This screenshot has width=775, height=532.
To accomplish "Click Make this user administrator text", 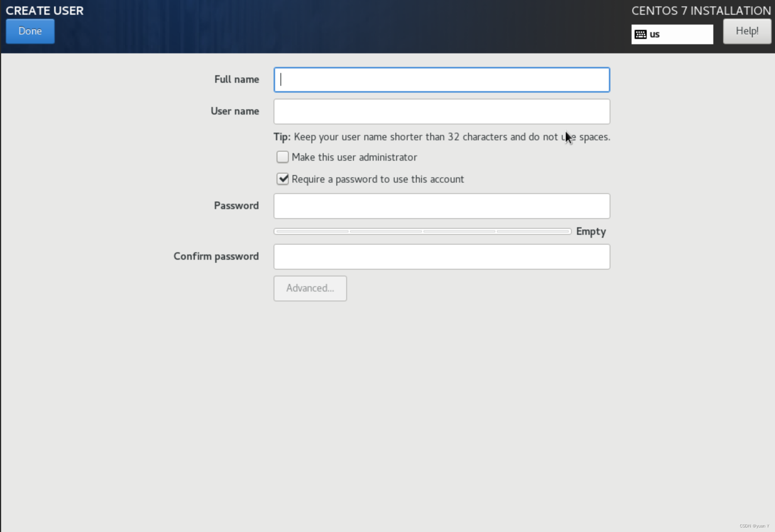I will [354, 157].
